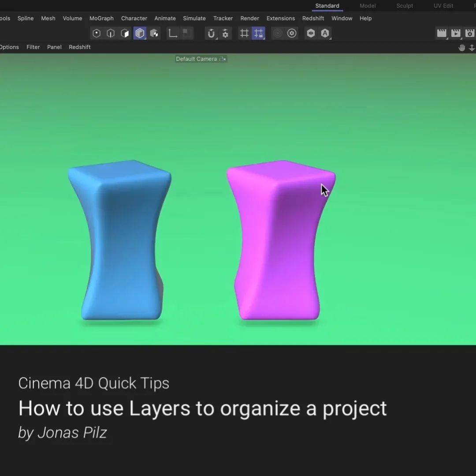Open the snap settings gear icon

[226, 33]
